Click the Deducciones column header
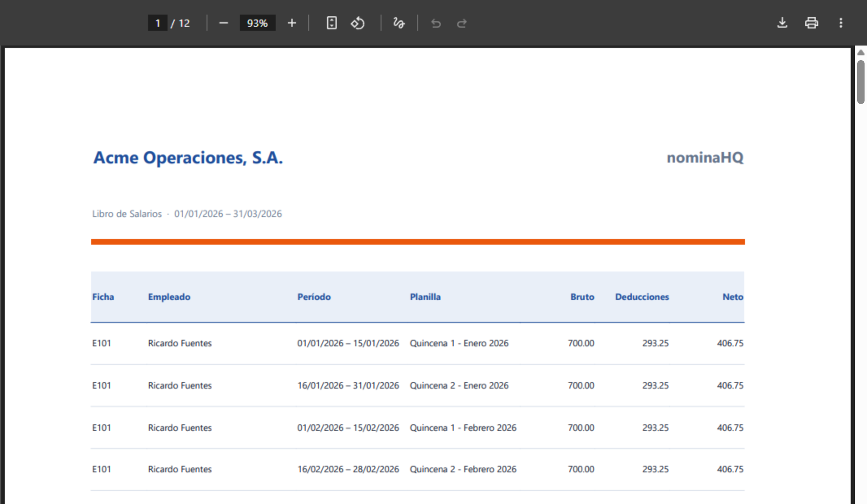Image resolution: width=867 pixels, height=504 pixels. (x=642, y=297)
